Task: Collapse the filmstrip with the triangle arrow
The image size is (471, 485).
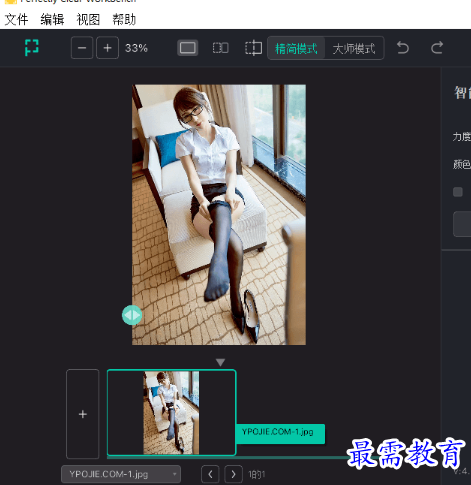Action: tap(220, 362)
